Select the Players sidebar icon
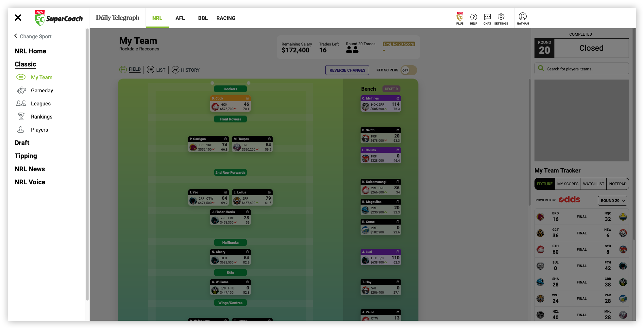This screenshot has width=644, height=329. coord(21,130)
